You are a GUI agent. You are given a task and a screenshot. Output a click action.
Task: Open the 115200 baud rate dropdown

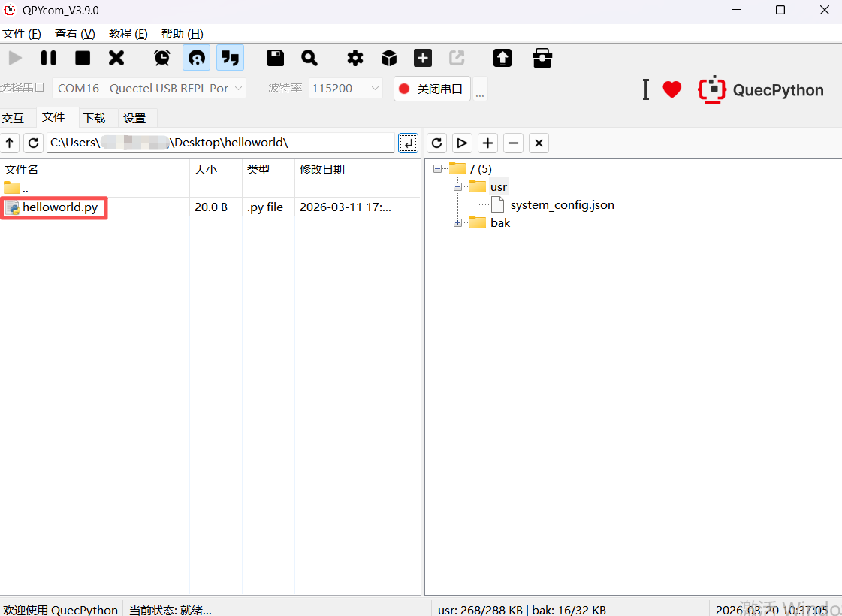pyautogui.click(x=346, y=89)
